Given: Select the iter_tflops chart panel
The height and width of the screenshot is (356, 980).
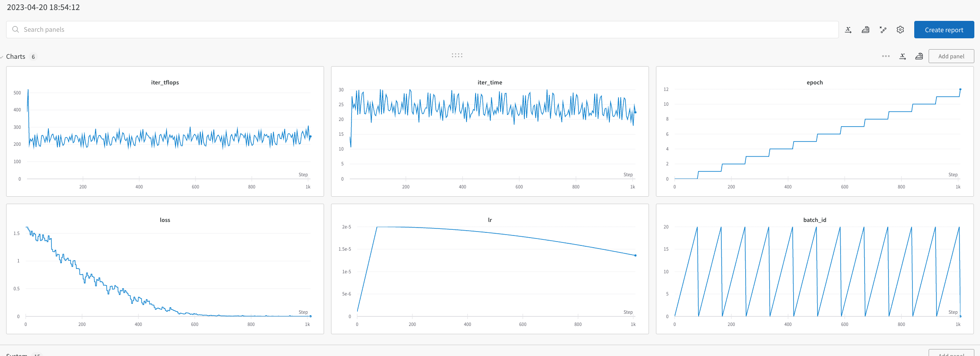Looking at the screenshot, I should tap(165, 131).
